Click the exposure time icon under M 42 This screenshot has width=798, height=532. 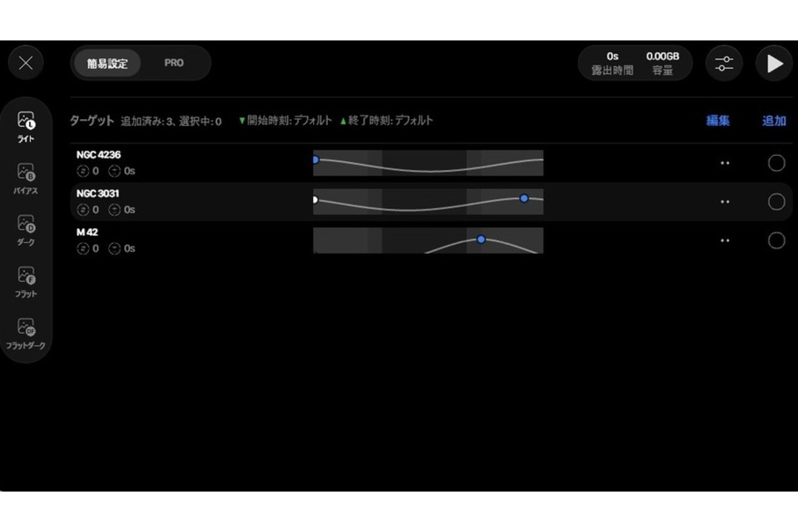click(x=114, y=248)
